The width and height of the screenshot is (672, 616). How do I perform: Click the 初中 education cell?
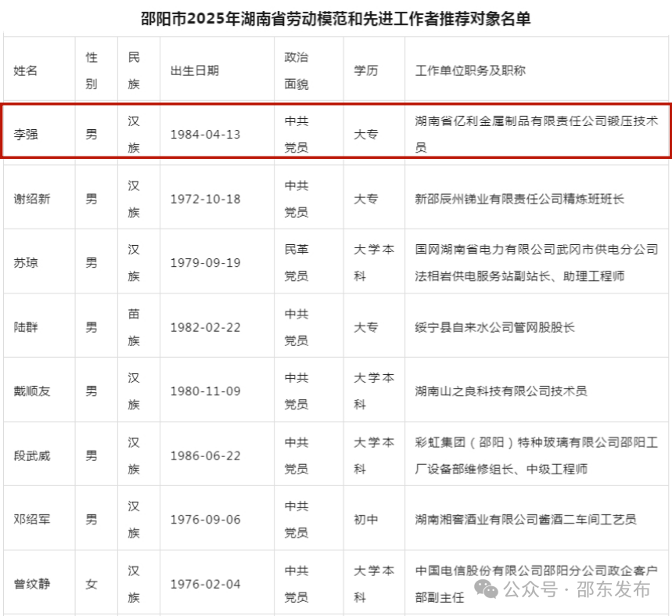(365, 519)
